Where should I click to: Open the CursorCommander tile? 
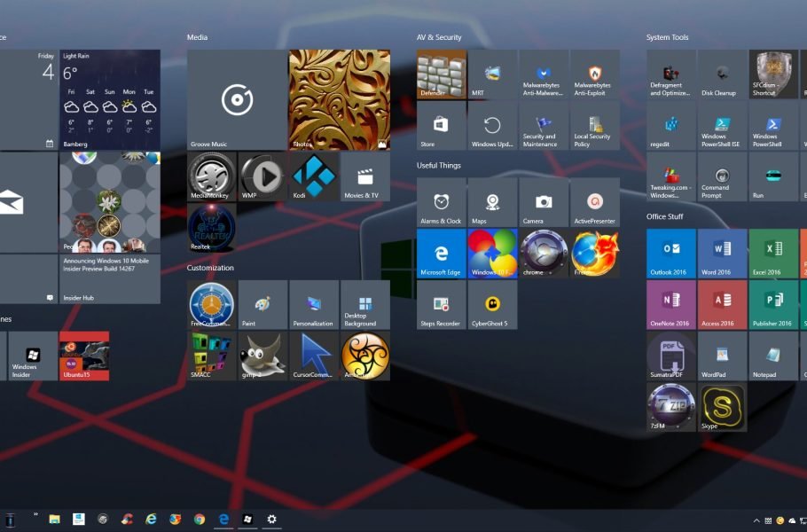pyautogui.click(x=314, y=356)
